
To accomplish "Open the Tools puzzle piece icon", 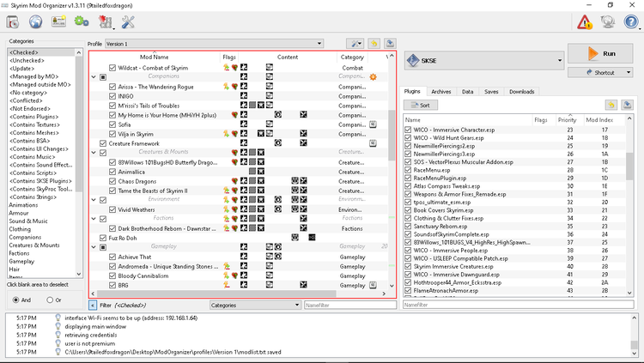I will coord(105,21).
